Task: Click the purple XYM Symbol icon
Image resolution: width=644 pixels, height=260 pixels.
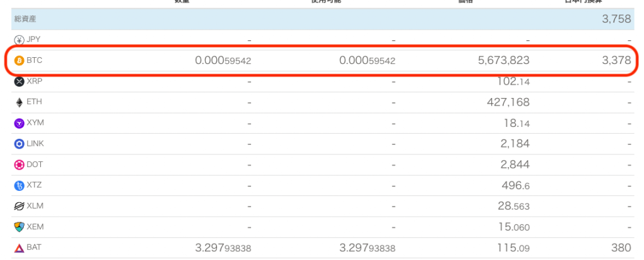Action: tap(19, 123)
